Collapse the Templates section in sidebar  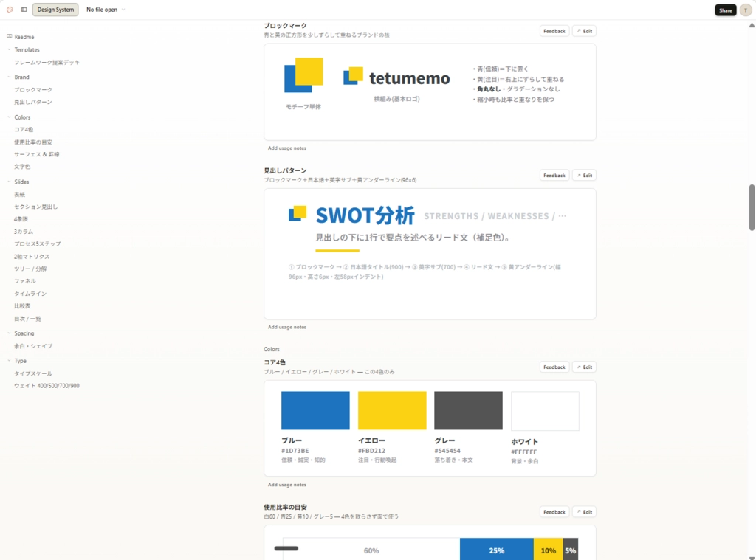(x=9, y=49)
